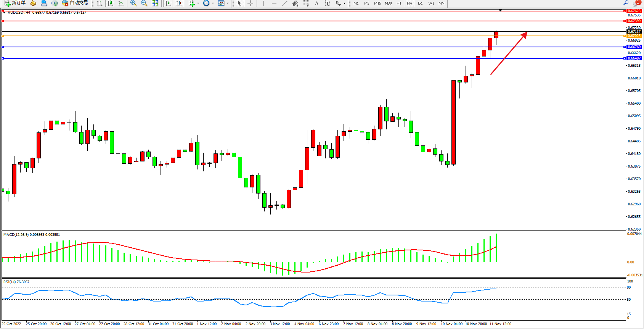Click the zoom in magnifier icon
644x329 pixels.
133,3
